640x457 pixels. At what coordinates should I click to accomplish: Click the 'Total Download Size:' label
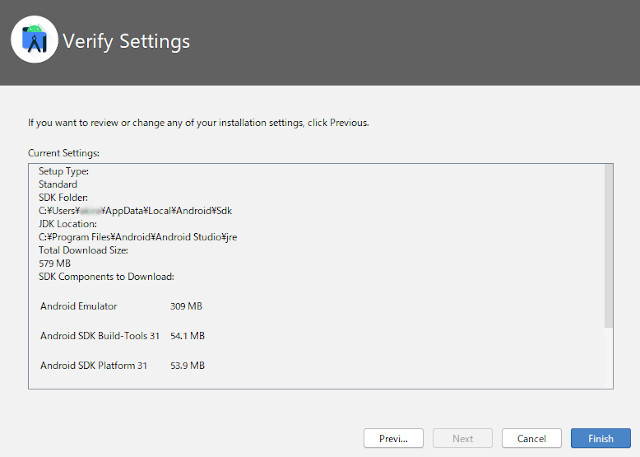83,250
